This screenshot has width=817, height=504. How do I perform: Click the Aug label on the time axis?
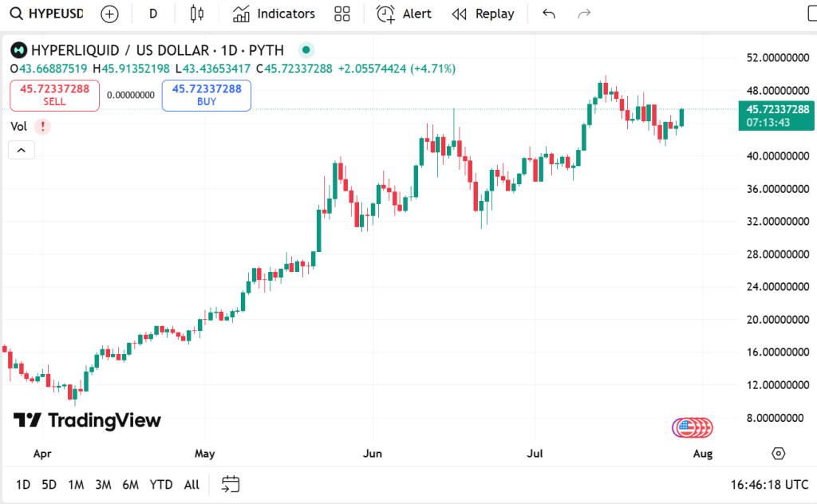click(703, 454)
